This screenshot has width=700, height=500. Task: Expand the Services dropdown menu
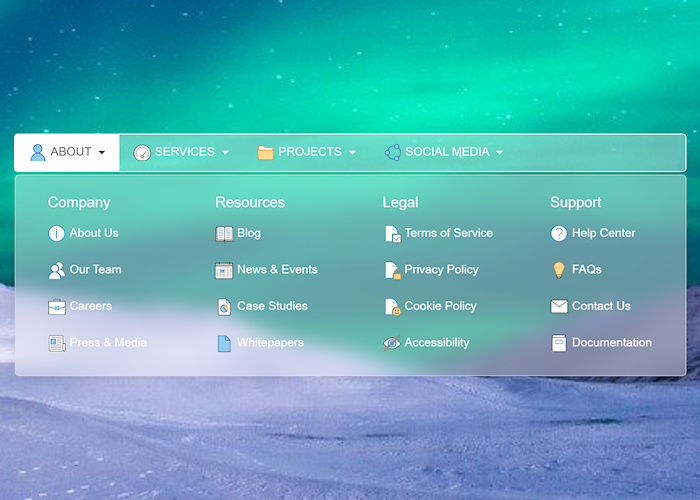pos(181,152)
